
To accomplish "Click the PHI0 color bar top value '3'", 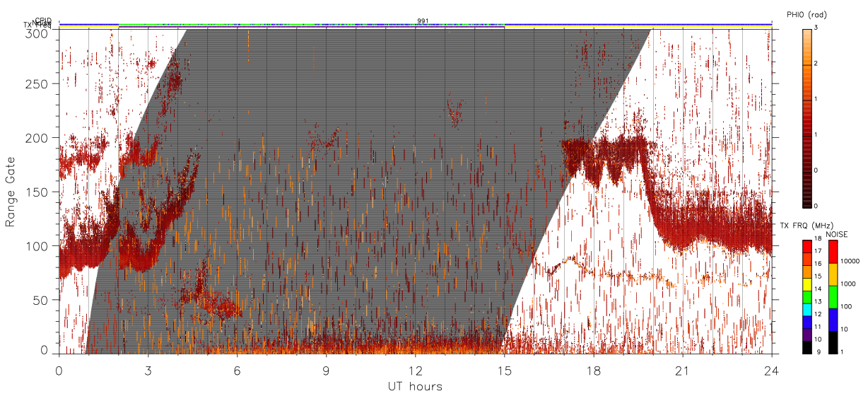I will (x=815, y=28).
